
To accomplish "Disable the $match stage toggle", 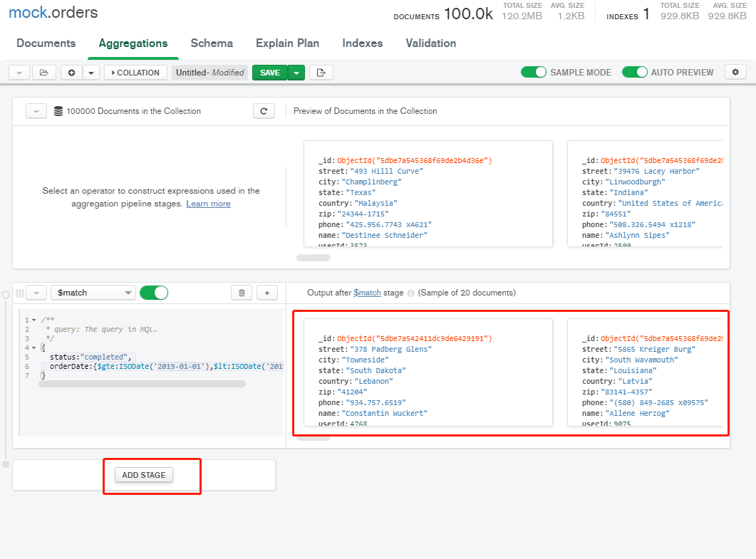I will [154, 293].
